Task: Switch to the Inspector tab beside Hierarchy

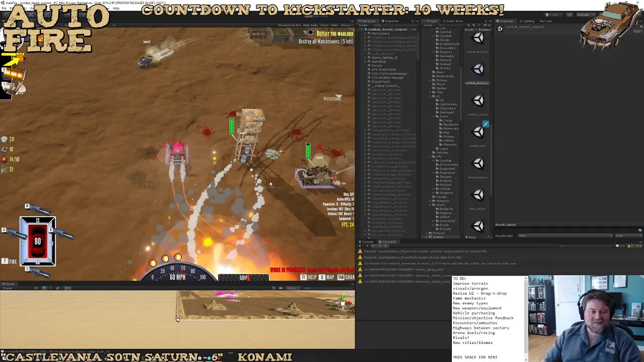Action: pyautogui.click(x=391, y=21)
